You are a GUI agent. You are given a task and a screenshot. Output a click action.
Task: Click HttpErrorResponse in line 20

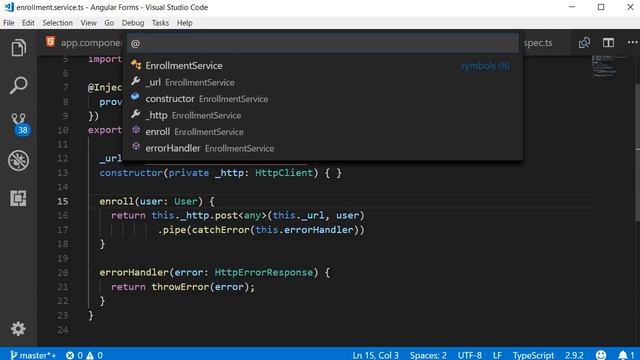[264, 272]
